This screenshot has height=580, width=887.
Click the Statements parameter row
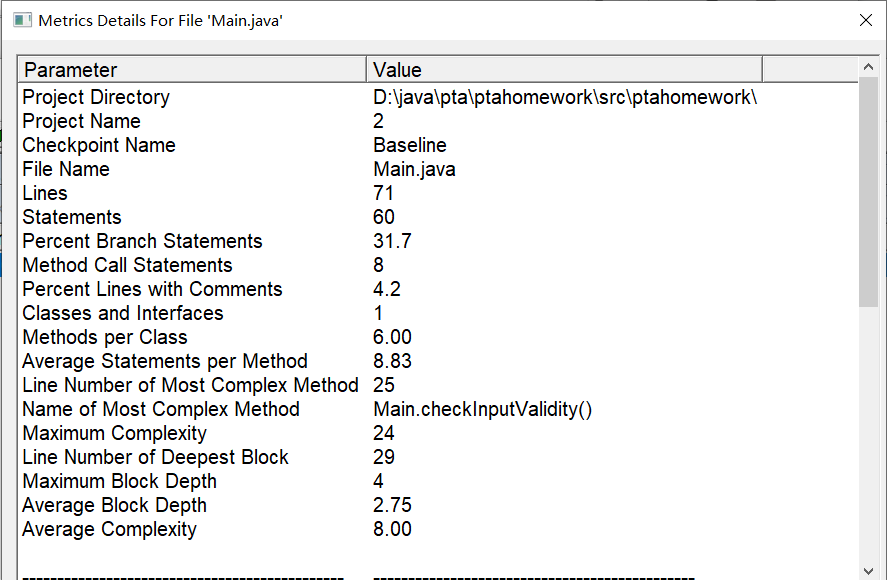pyautogui.click(x=72, y=217)
